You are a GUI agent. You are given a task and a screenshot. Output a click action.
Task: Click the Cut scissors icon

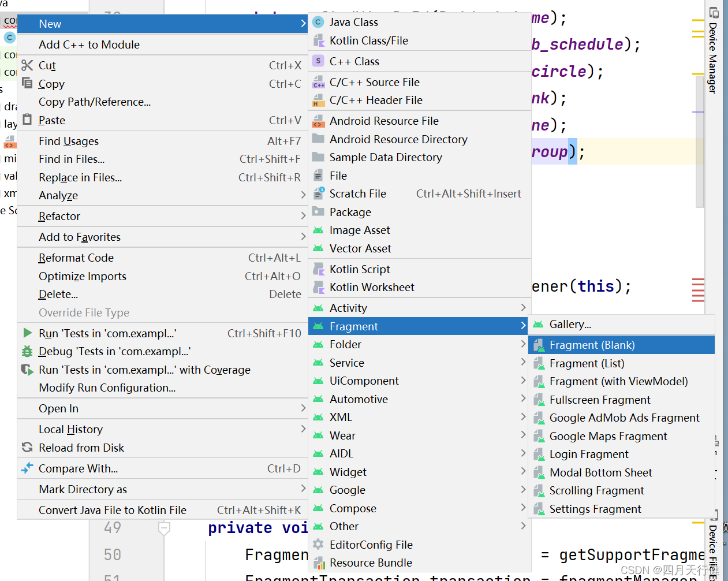(27, 65)
